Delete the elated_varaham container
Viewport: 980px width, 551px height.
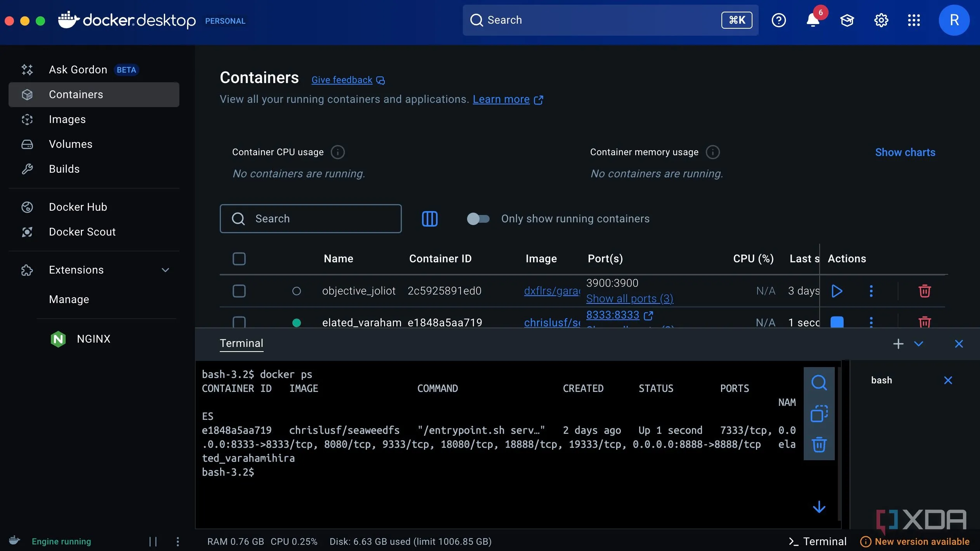click(924, 322)
